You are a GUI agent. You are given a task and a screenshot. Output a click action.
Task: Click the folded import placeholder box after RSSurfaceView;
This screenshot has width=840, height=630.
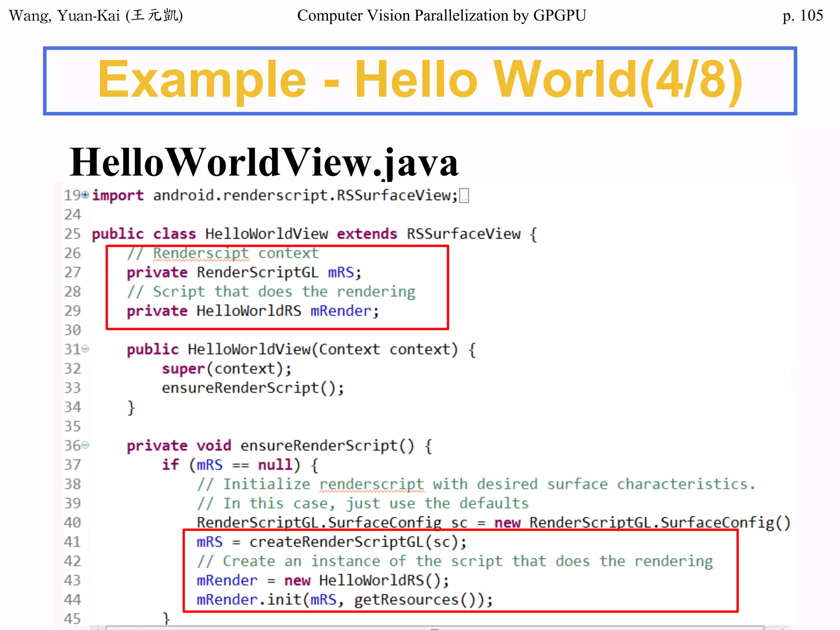coord(464,196)
